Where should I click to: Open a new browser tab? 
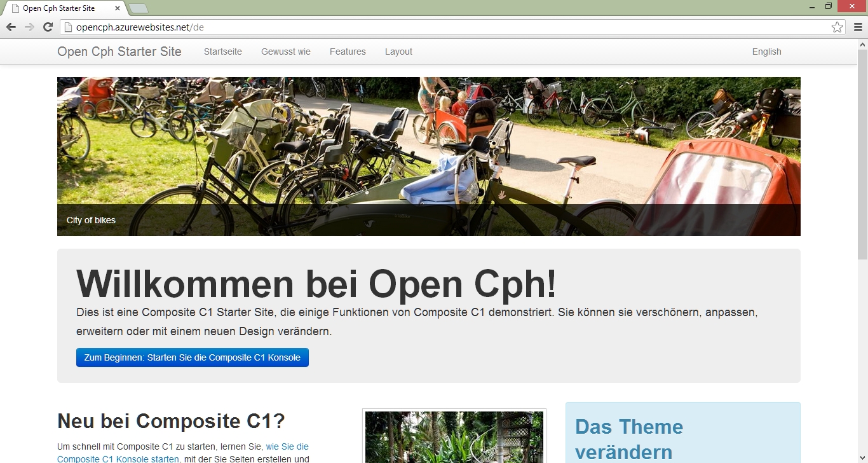pos(138,8)
